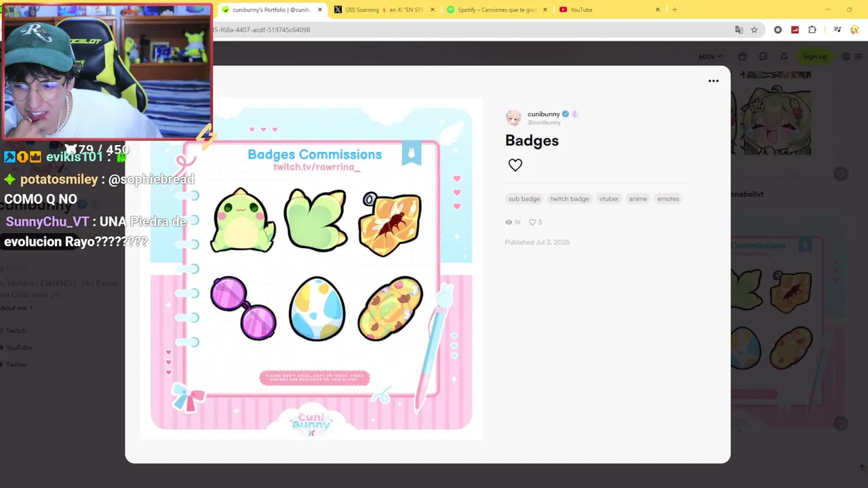The height and width of the screenshot is (488, 868).
Task: Switch to cunibunny's Portfolio tab
Action: (x=271, y=9)
